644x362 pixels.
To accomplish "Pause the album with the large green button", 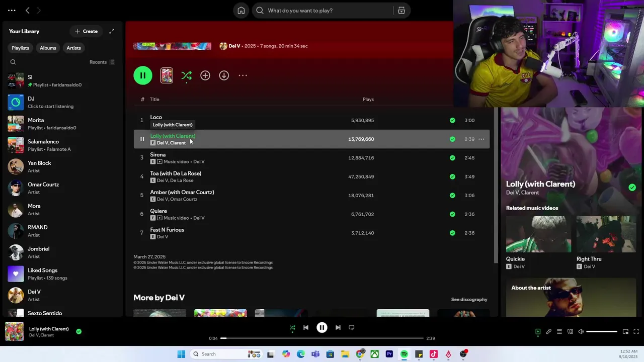I will 143,75.
